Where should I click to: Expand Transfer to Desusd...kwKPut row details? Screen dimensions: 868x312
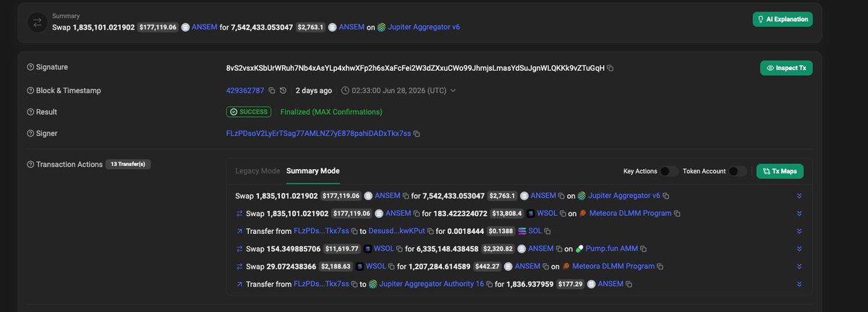click(x=799, y=231)
